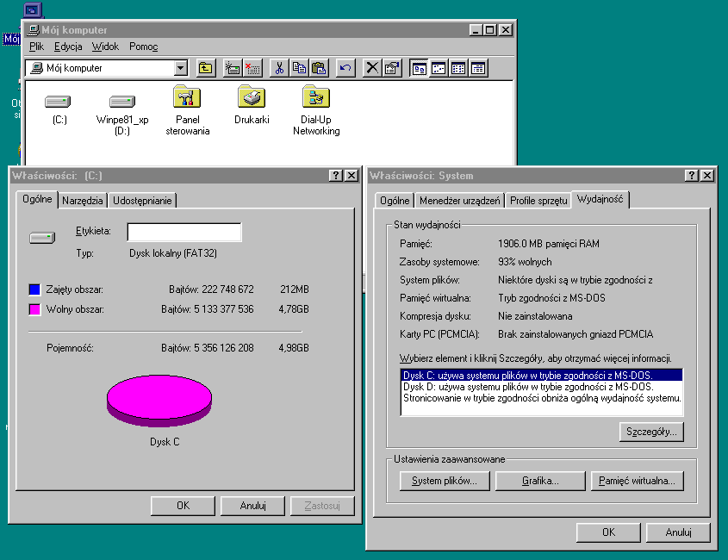
Task: Click the Properties toolbar icon
Action: coord(392,68)
